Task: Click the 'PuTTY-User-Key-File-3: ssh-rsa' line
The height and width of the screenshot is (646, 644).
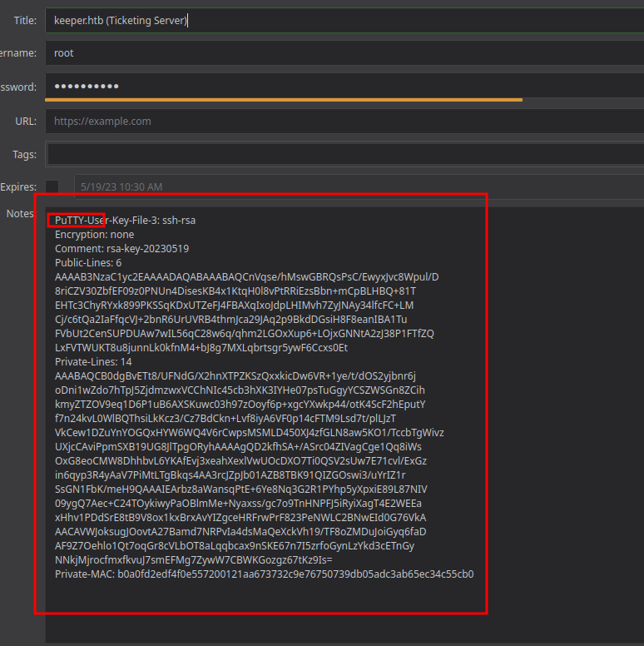Action: (125, 221)
